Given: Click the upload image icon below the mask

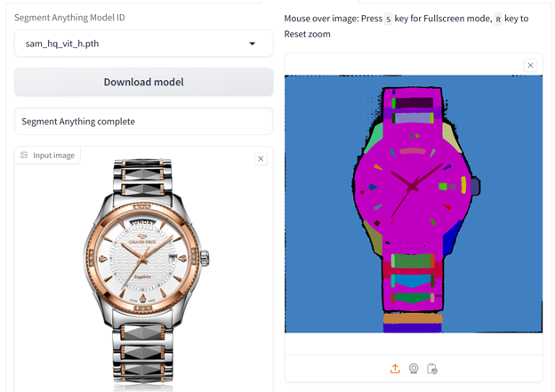Looking at the screenshot, I should 395,369.
